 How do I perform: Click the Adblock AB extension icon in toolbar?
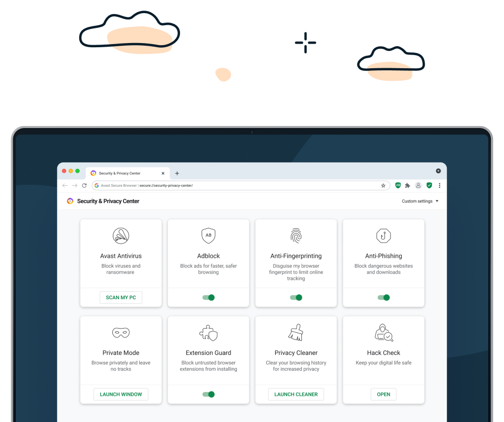pyautogui.click(x=398, y=185)
